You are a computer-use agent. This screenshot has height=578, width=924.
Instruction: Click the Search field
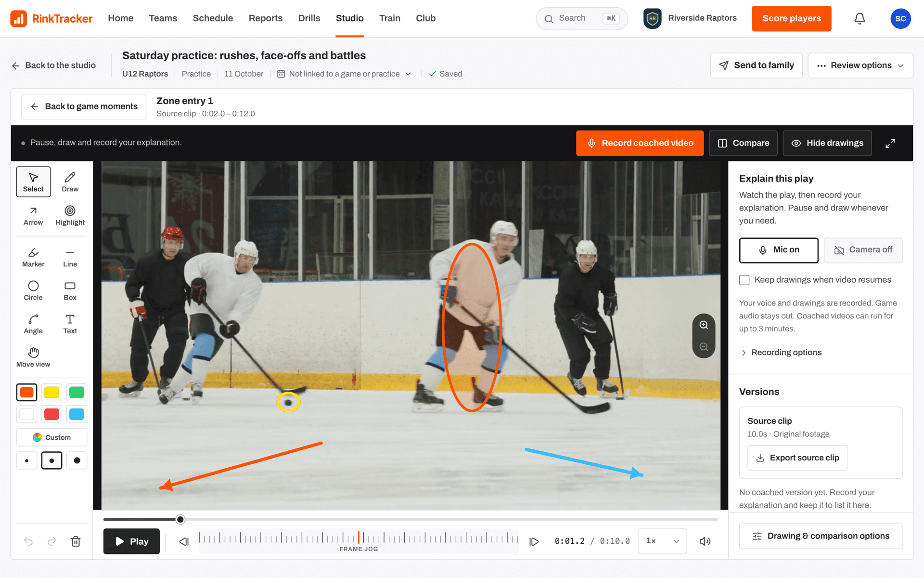coord(581,18)
